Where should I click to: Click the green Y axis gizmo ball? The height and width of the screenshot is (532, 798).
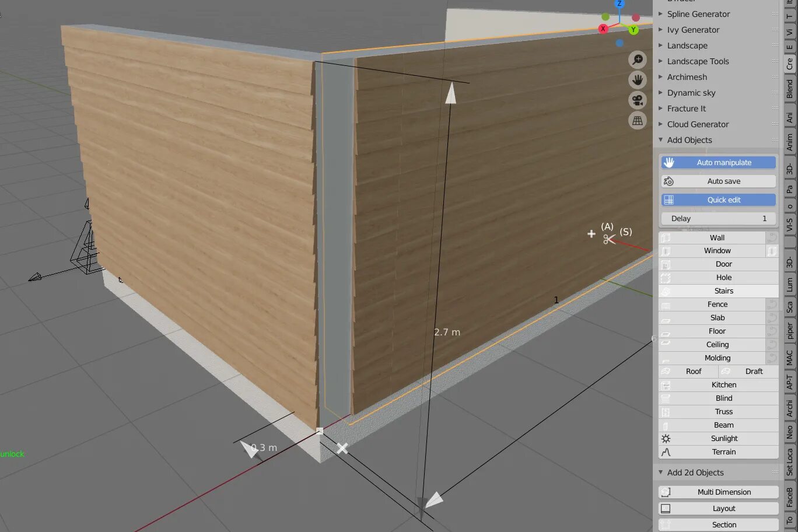point(633,30)
